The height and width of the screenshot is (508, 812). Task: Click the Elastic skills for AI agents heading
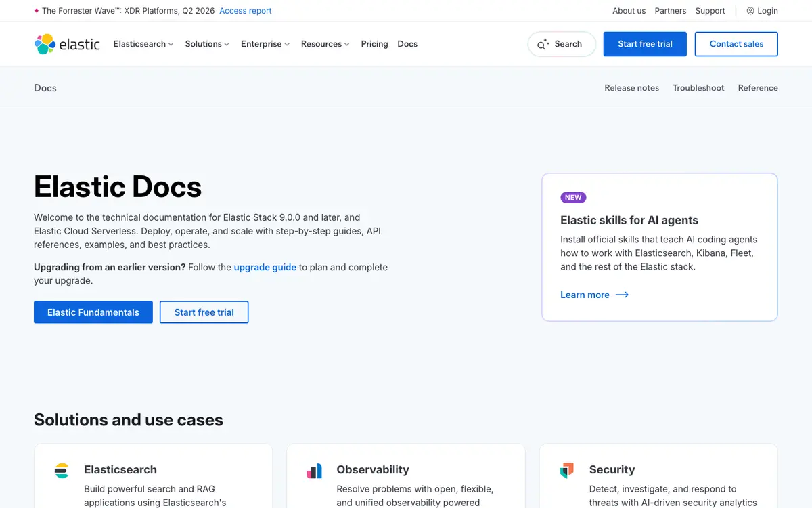click(629, 220)
